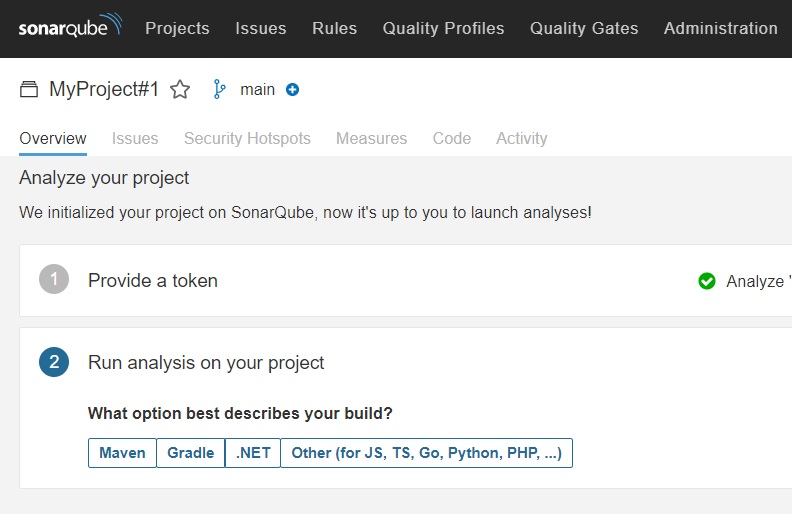Click the SonarQube logo
792x514 pixels.
click(x=70, y=25)
